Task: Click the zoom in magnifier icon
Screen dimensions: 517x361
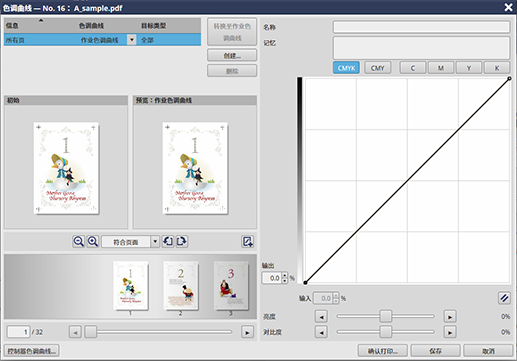Action: coord(93,241)
